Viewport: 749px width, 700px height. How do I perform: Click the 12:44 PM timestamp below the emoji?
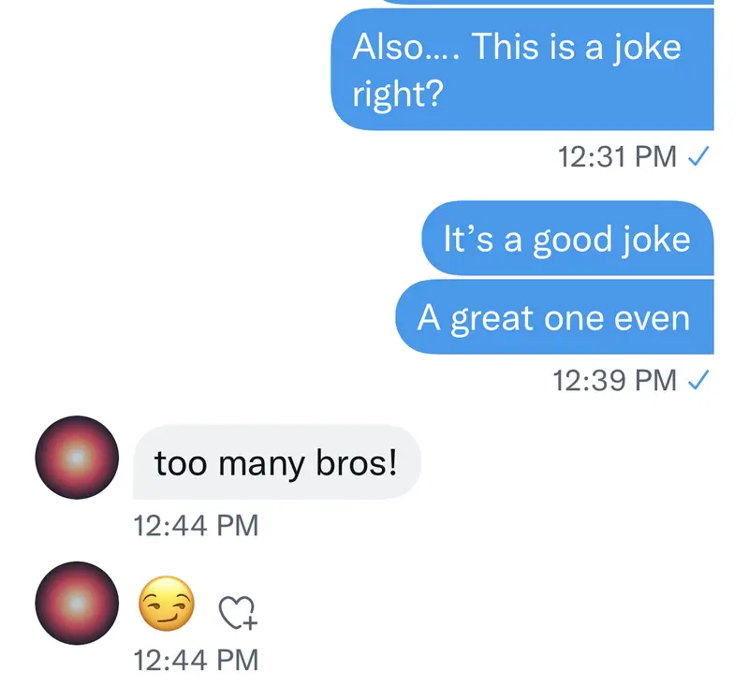pyautogui.click(x=197, y=660)
